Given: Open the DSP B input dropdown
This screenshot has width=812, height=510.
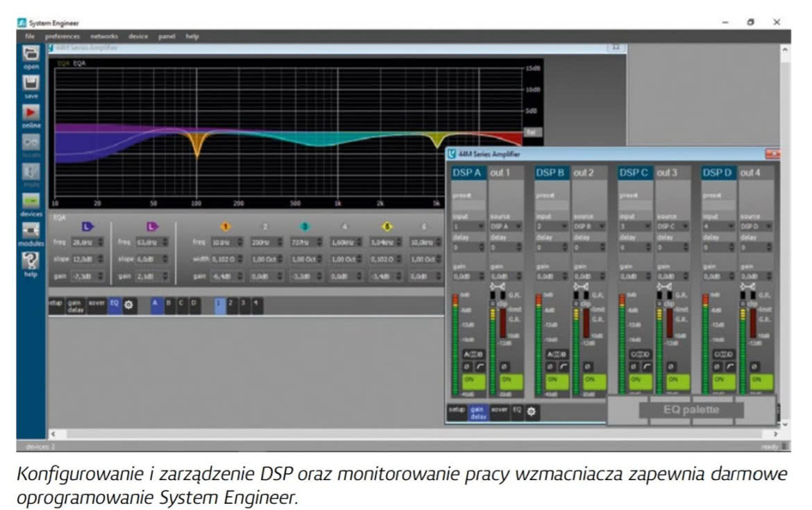Looking at the screenshot, I should tap(552, 227).
